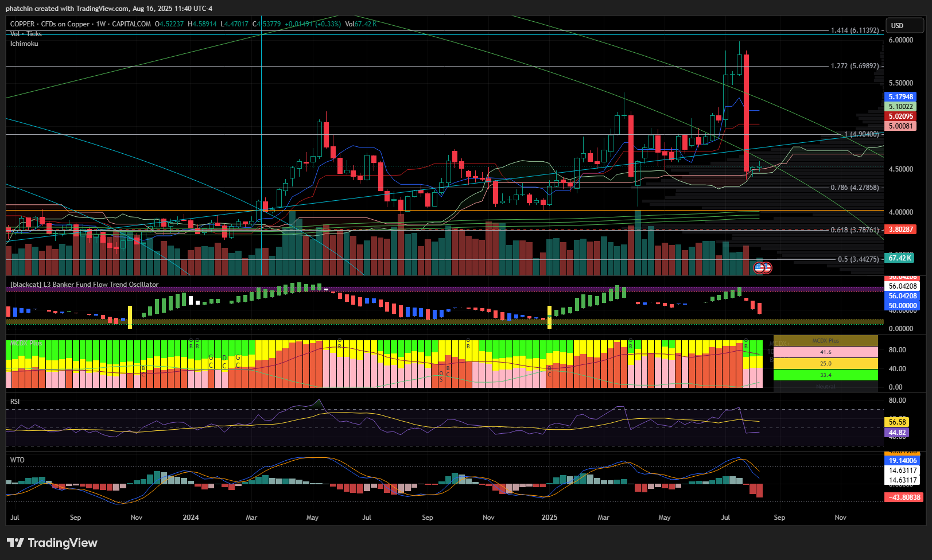Click the MCDX Plus table header
Image resolution: width=932 pixels, height=560 pixels.
coord(825,341)
